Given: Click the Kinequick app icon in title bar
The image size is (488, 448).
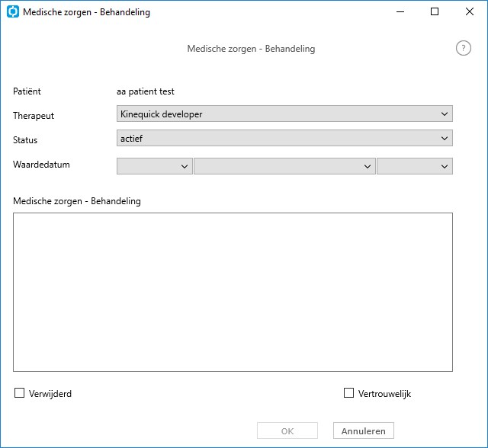Looking at the screenshot, I should [x=13, y=12].
